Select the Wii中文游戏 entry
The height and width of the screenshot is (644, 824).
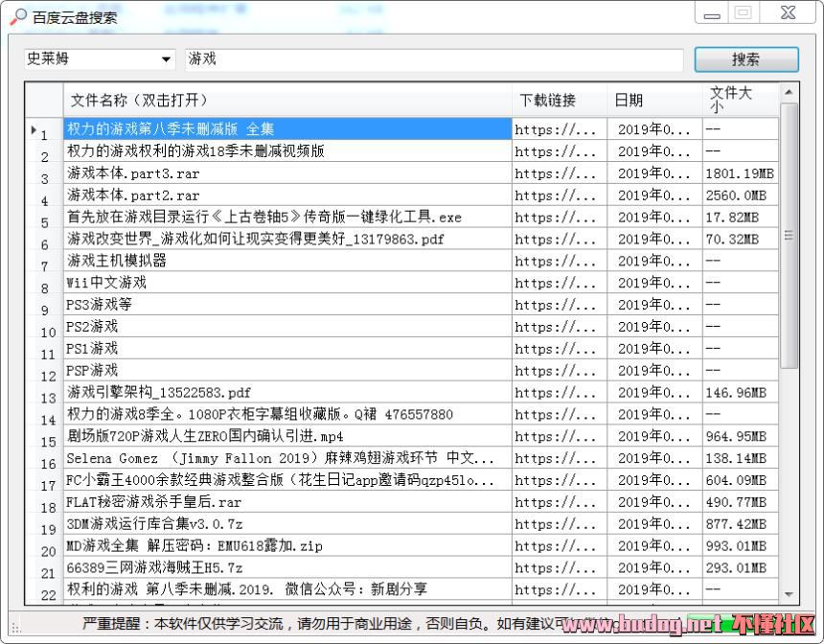click(287, 283)
